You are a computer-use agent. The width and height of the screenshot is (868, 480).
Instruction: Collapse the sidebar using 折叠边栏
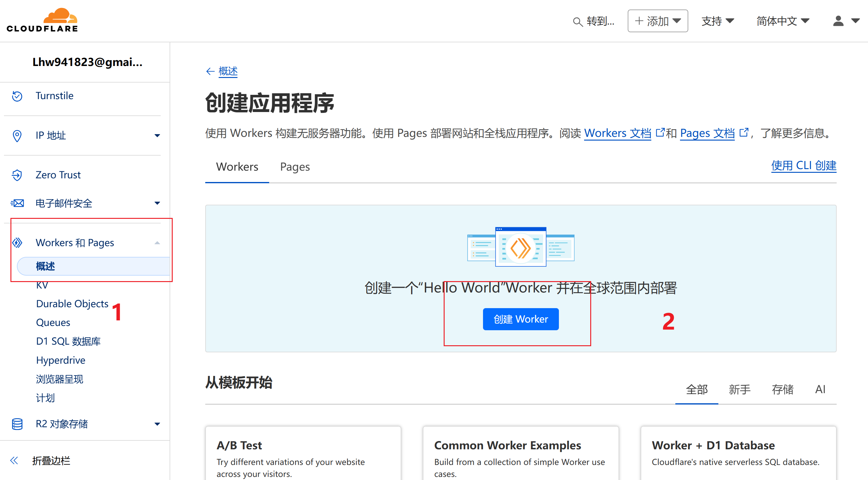pos(51,460)
